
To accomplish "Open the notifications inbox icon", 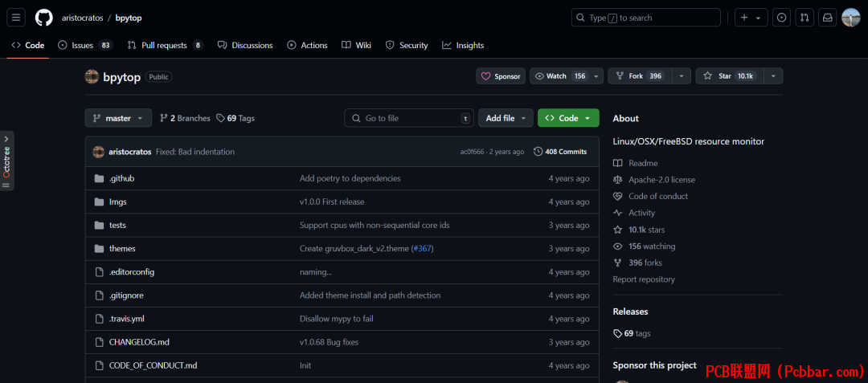I will coord(827,18).
